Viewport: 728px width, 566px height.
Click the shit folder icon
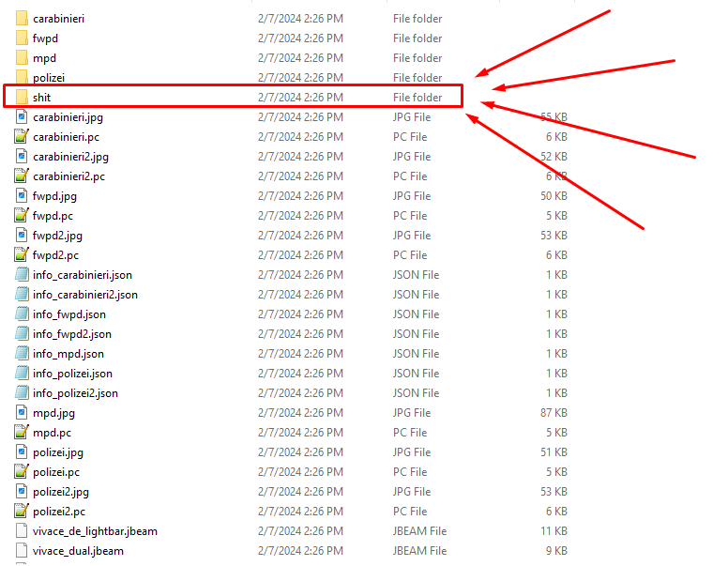(22, 97)
